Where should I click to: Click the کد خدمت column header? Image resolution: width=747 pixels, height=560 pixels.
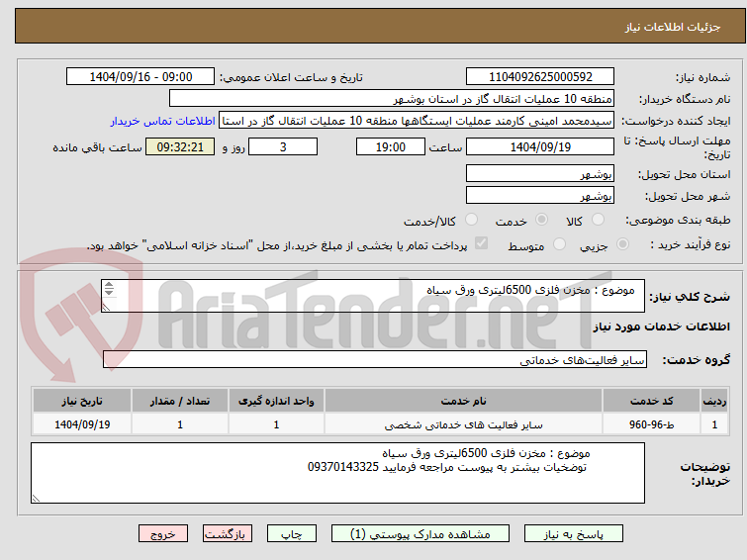[651, 401]
